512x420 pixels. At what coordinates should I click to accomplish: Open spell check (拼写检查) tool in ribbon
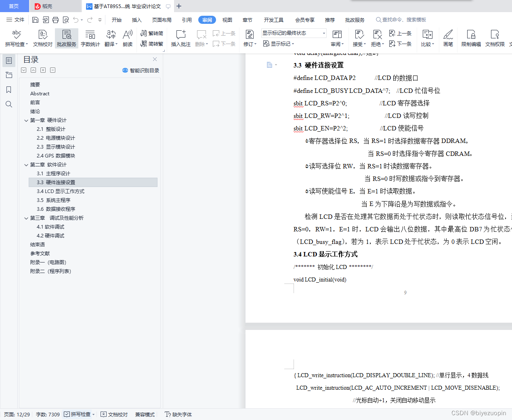coord(17,38)
